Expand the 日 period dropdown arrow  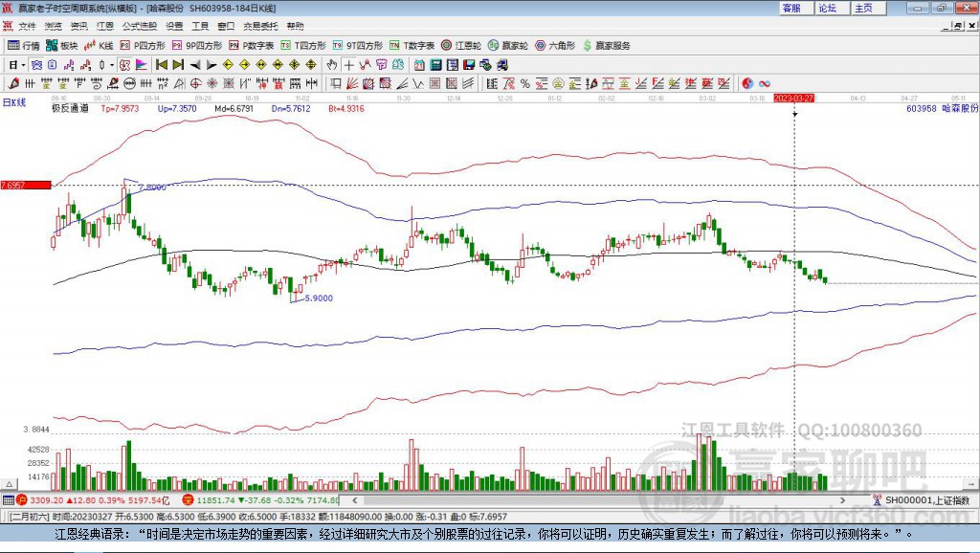[23, 65]
